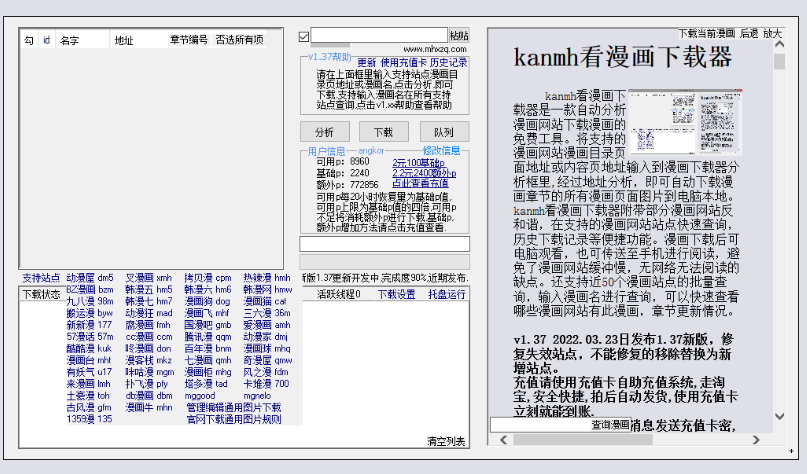
Task: Click the 粘贴 paste button
Action: pos(459,36)
